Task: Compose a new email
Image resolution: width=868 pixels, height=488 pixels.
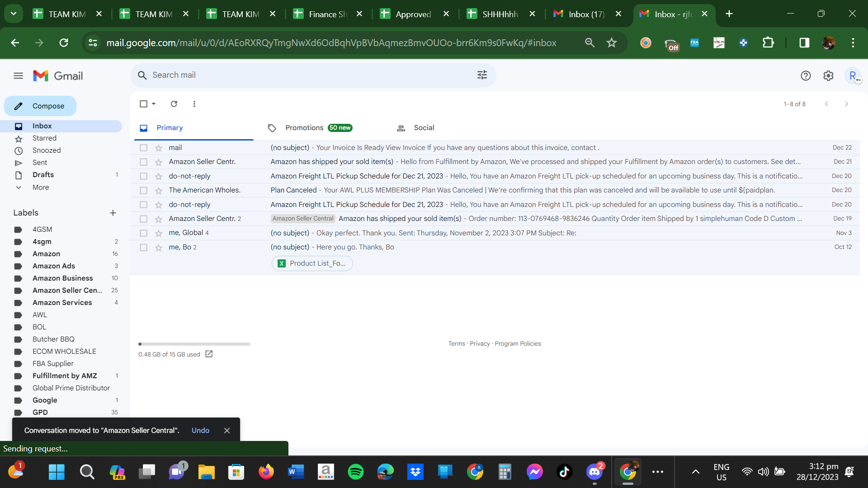Action: (40, 106)
